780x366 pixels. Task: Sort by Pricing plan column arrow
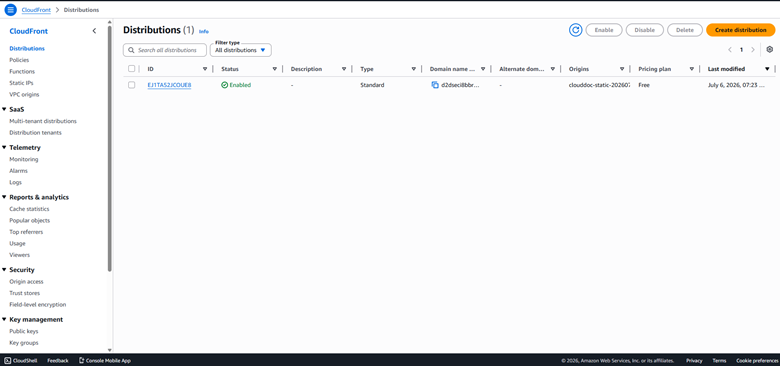(691, 69)
